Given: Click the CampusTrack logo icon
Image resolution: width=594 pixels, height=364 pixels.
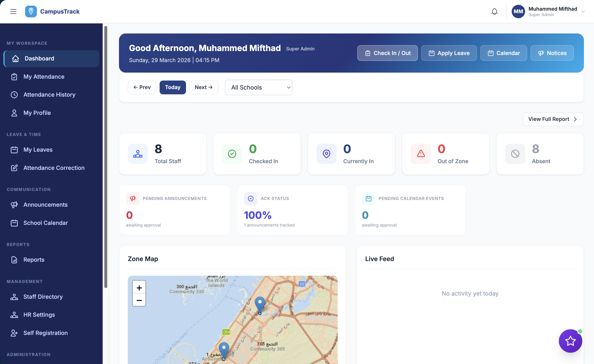Looking at the screenshot, I should click(31, 11).
